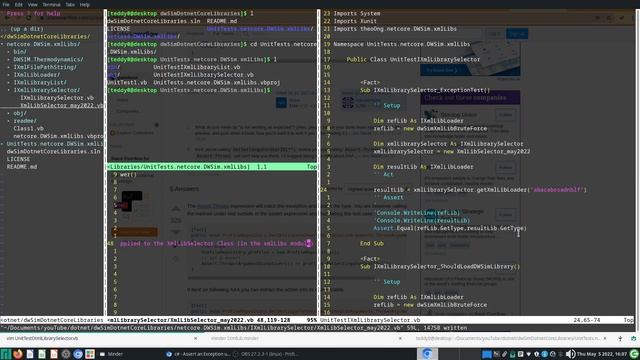Open the Minder window from the taskbar
The width and height of the screenshot is (640, 360).
(x=111, y=354)
